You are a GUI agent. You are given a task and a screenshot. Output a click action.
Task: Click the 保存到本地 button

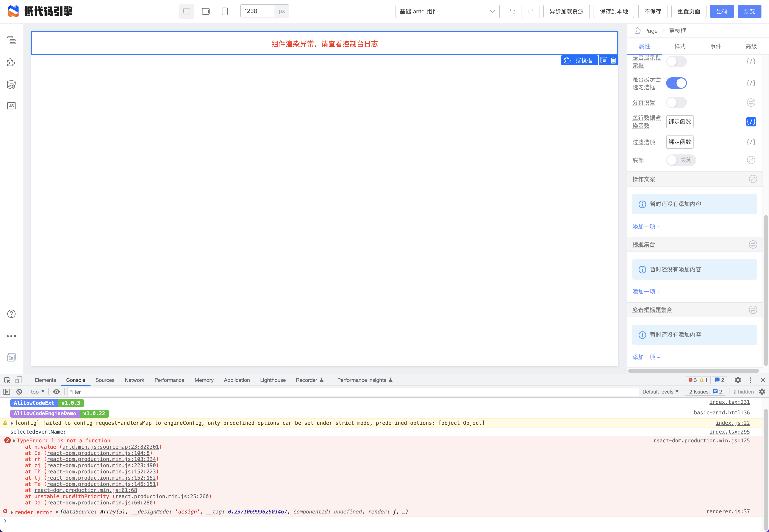[x=613, y=11]
